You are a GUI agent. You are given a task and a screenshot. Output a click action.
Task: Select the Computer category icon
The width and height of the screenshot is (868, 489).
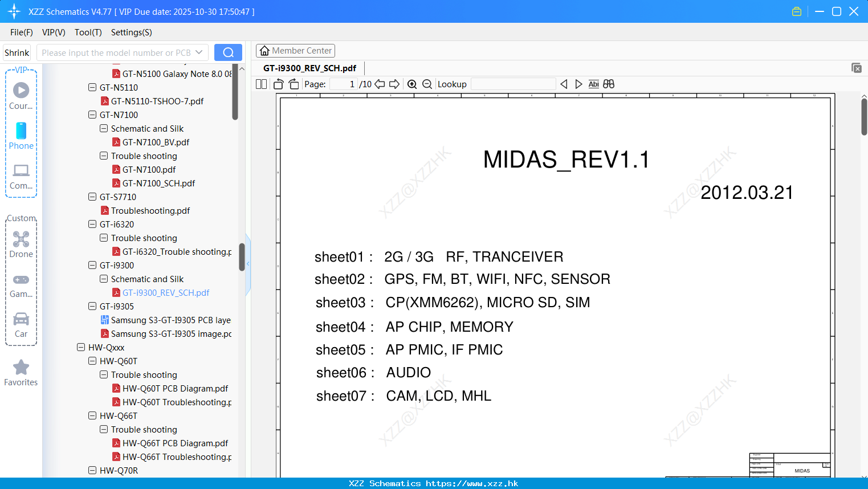[x=21, y=170]
